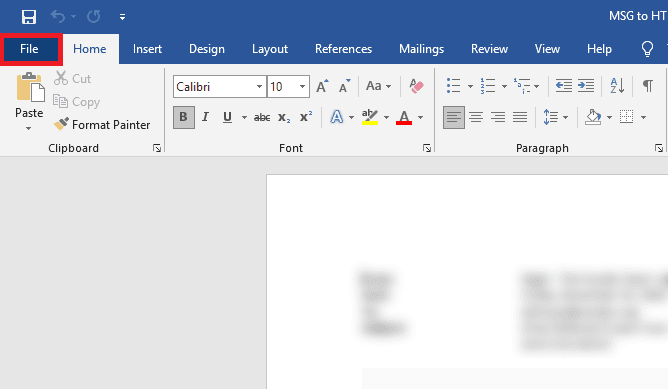Expand underline style dropdown arrow
Screen dimensions: 668x389
tap(244, 118)
